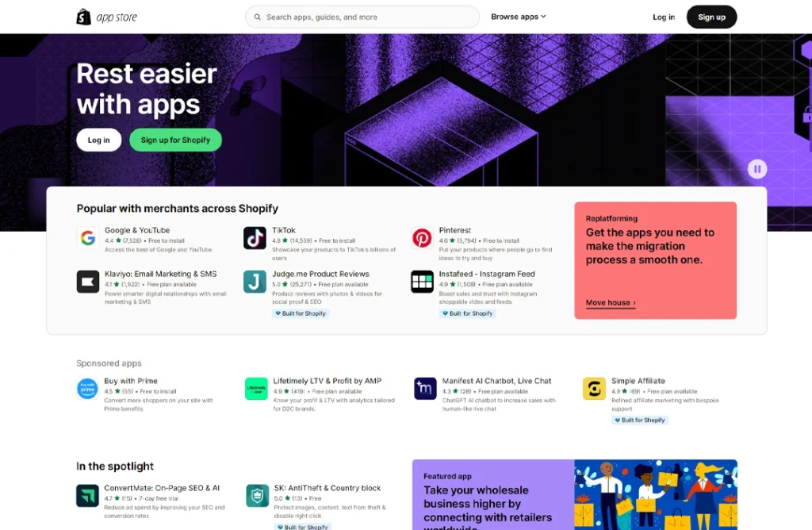Select the Lifetimely LTV app icon
The height and width of the screenshot is (530, 812).
pyautogui.click(x=256, y=389)
